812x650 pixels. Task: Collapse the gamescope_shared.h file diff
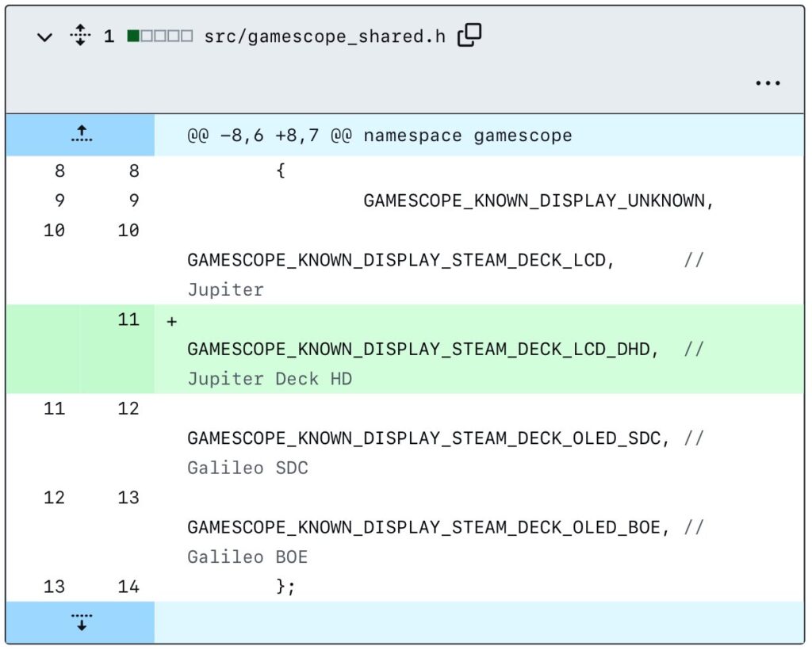[45, 36]
